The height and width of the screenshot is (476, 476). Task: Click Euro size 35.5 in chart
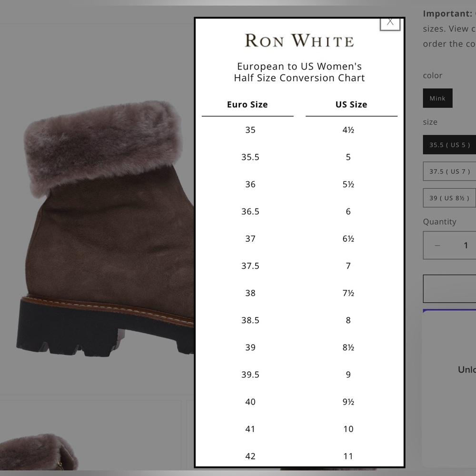pyautogui.click(x=250, y=157)
